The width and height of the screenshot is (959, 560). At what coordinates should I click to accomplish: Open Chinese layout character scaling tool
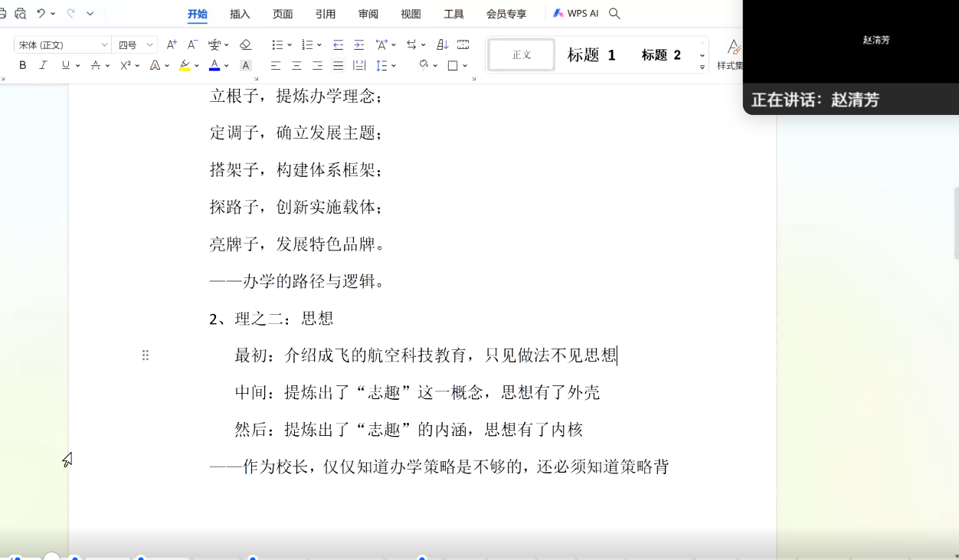tap(381, 45)
